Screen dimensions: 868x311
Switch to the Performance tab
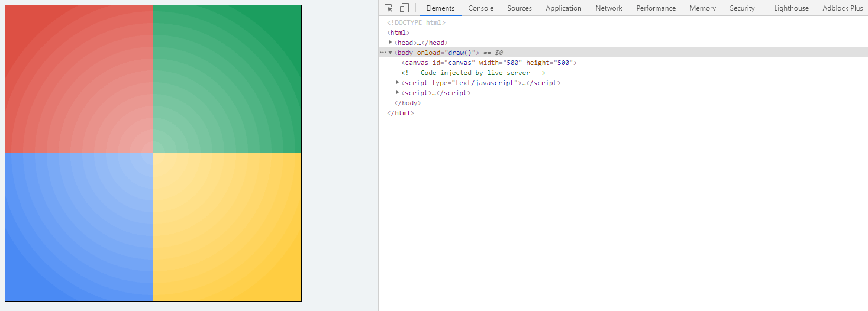pyautogui.click(x=656, y=8)
